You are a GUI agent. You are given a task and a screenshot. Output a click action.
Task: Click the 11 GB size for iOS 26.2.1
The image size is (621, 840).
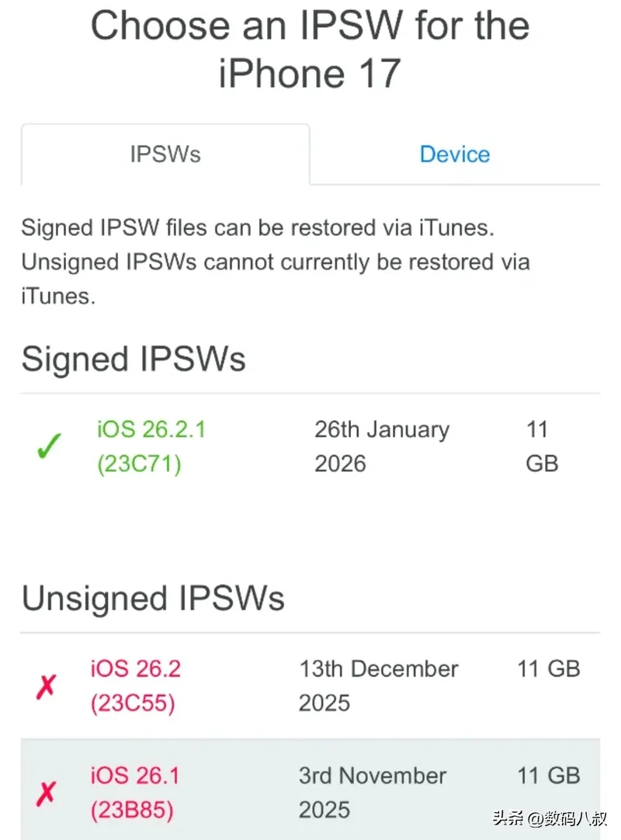tap(542, 446)
